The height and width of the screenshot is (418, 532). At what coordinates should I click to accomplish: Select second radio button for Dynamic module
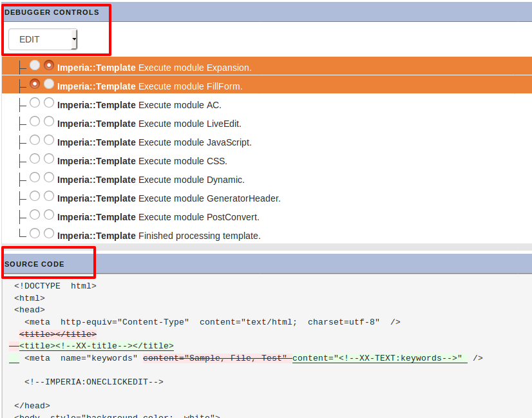click(x=49, y=177)
